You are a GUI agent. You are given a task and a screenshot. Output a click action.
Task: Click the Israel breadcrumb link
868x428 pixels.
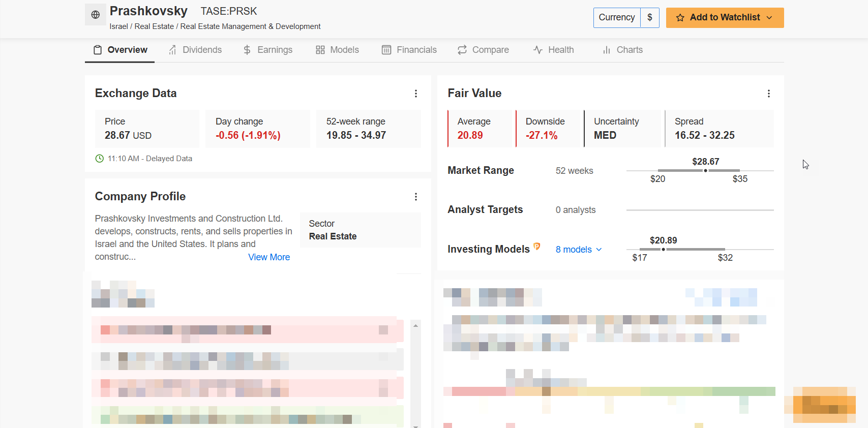coord(118,26)
